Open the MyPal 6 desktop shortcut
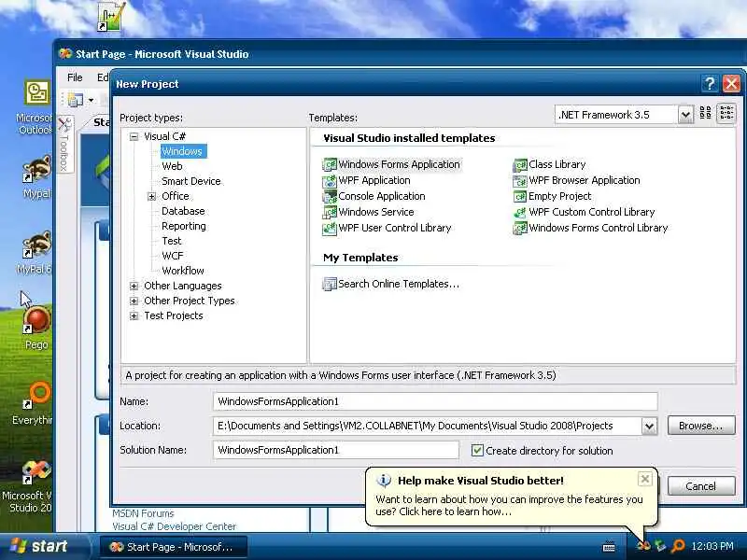 (x=35, y=253)
